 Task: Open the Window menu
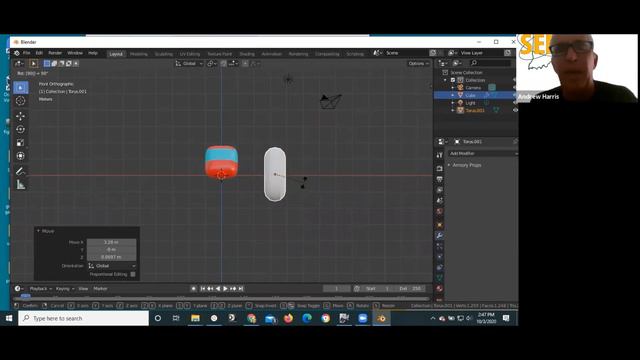[x=75, y=53]
